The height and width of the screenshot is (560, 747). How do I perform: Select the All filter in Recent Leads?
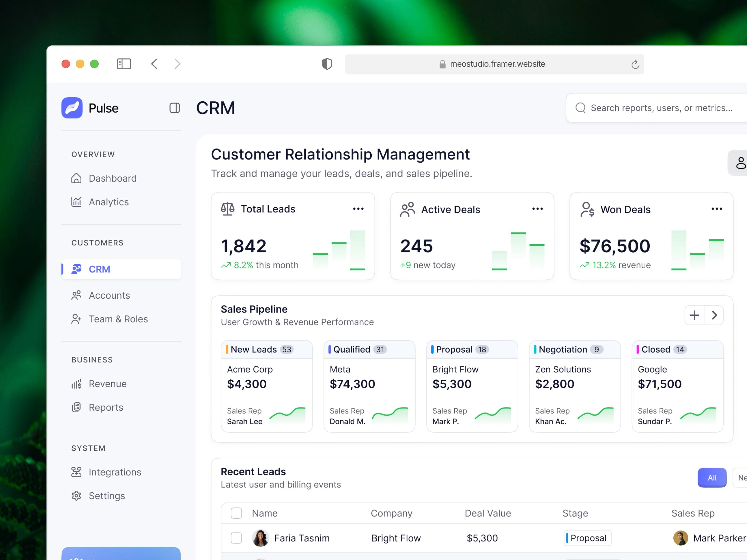712,478
